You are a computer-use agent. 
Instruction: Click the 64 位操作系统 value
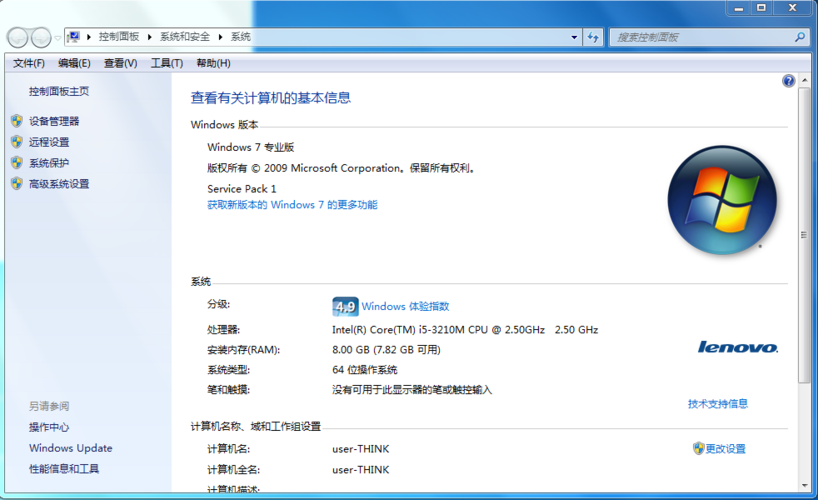tap(365, 370)
